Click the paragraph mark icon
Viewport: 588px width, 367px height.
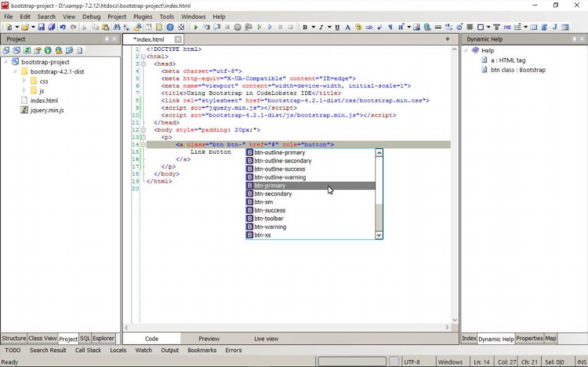click(x=390, y=27)
